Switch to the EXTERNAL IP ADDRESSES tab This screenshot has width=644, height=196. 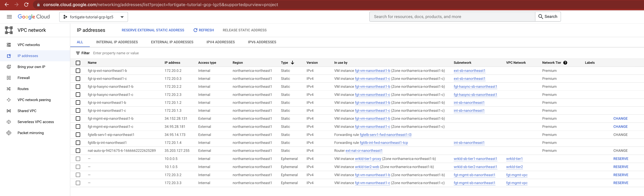pyautogui.click(x=172, y=42)
